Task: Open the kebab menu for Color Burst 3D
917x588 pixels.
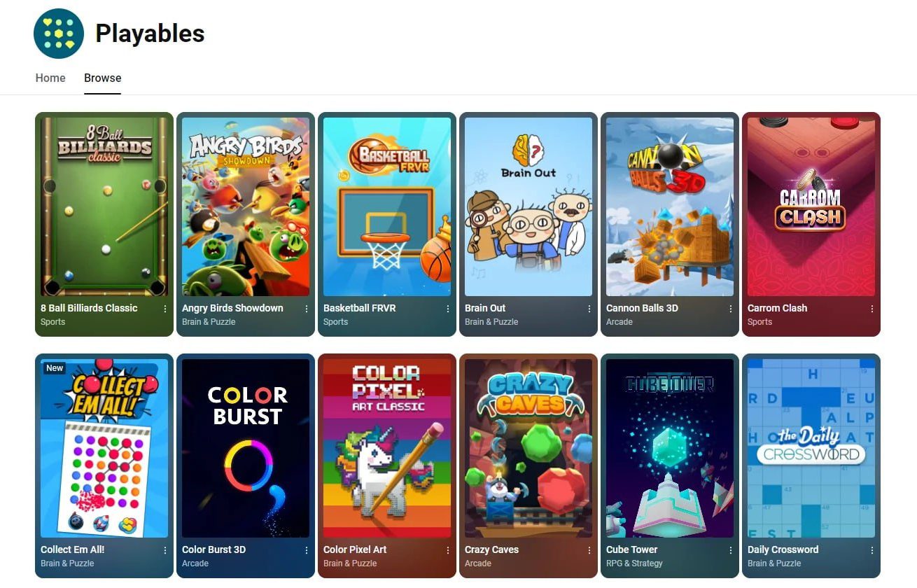Action: (x=307, y=550)
